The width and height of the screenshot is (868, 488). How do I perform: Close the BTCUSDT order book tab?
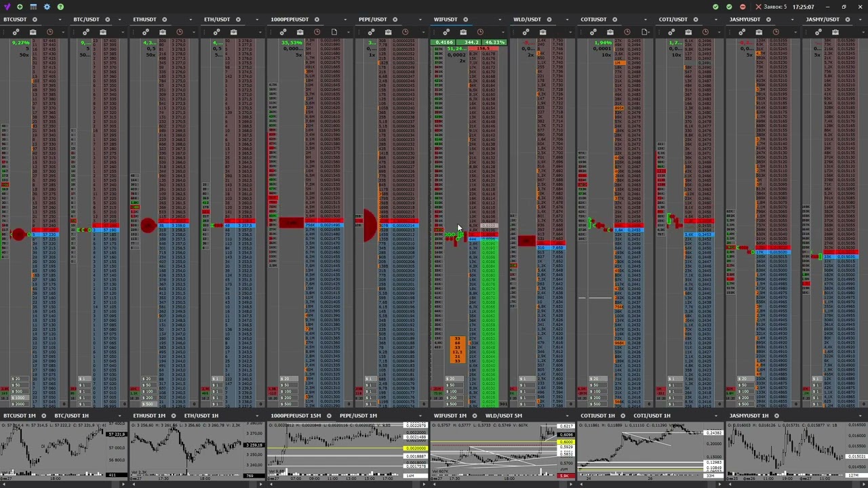click(35, 20)
